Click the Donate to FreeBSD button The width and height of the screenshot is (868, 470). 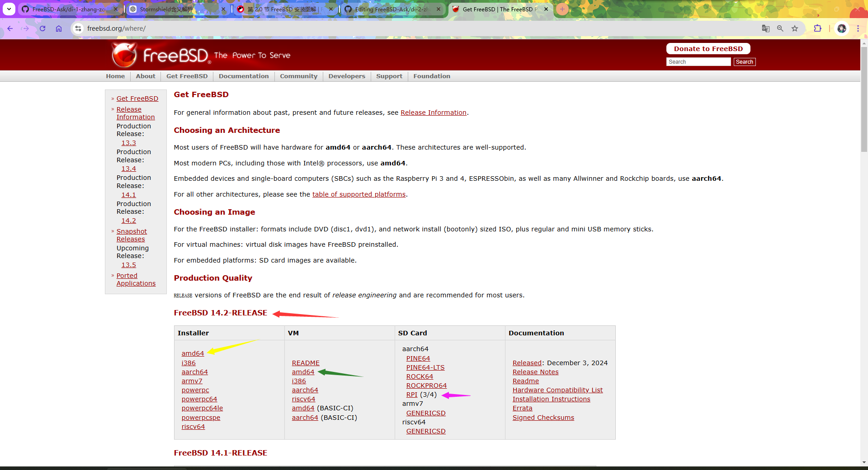coord(708,49)
